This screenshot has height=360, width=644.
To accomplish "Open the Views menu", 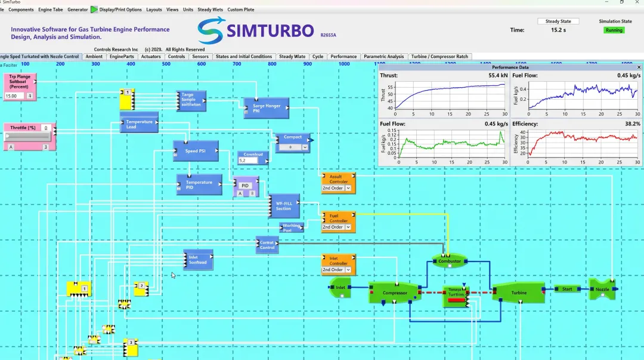I will [x=172, y=10].
